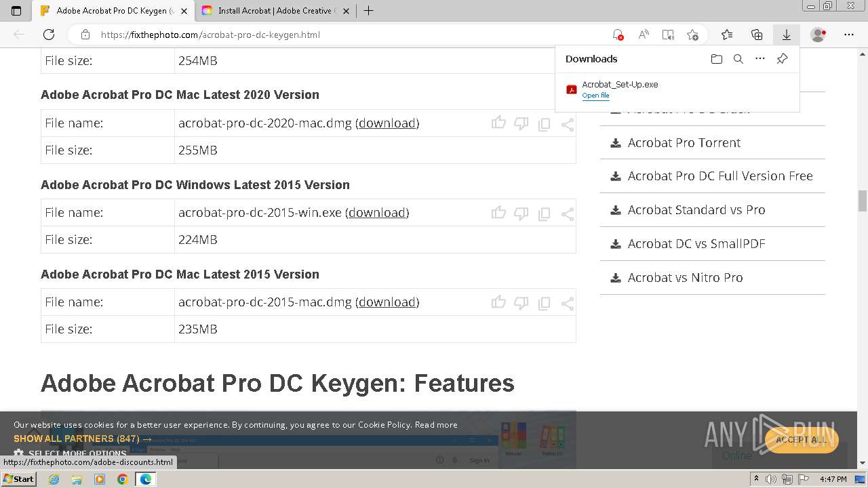This screenshot has height=488, width=868.
Task: Copy the 2015-win.exe row text
Action: (544, 214)
